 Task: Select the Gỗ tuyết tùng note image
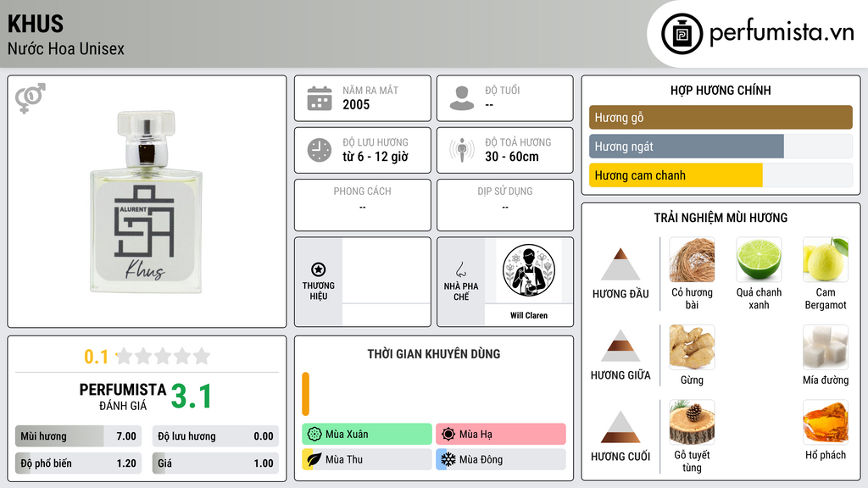[692, 423]
